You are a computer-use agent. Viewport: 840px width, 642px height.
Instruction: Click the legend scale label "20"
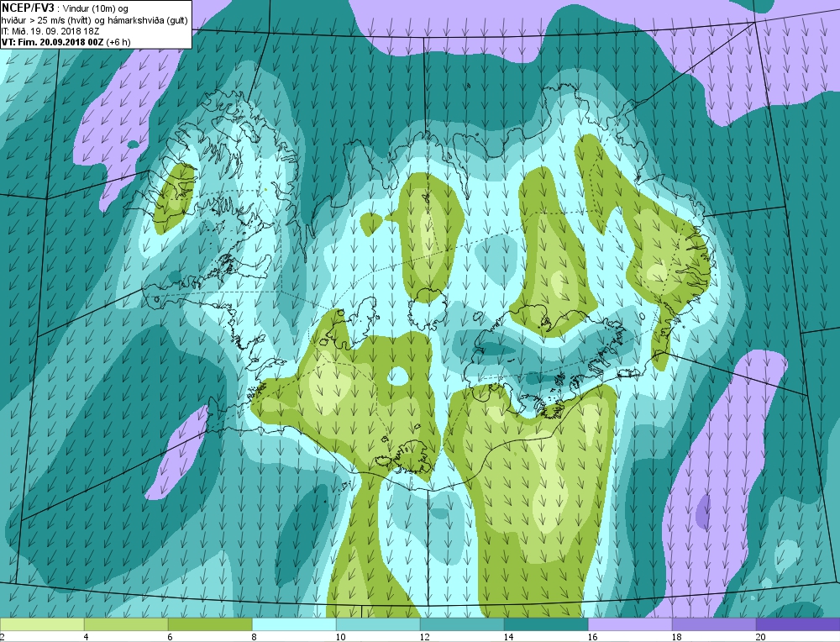[761, 637]
